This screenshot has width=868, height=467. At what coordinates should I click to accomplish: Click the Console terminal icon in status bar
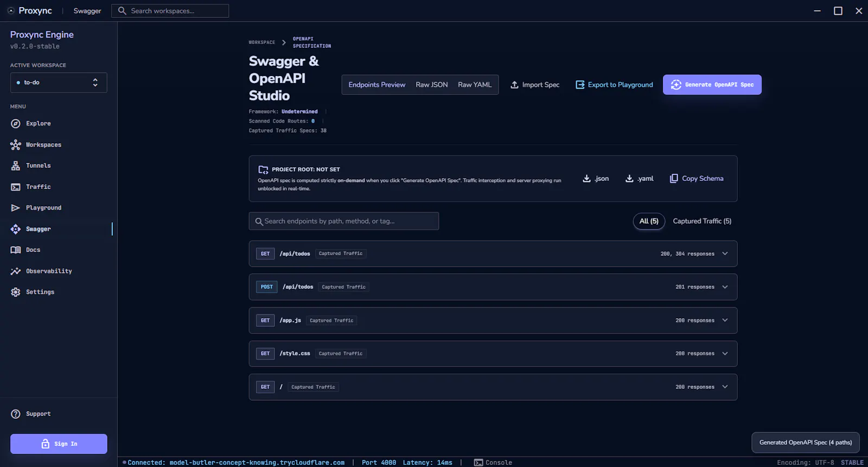pos(478,463)
